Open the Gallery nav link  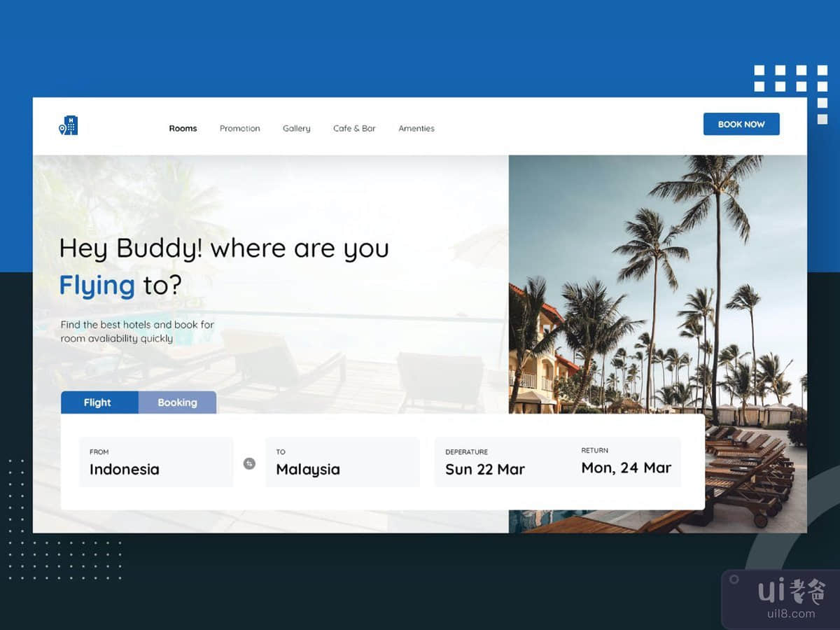pos(296,129)
